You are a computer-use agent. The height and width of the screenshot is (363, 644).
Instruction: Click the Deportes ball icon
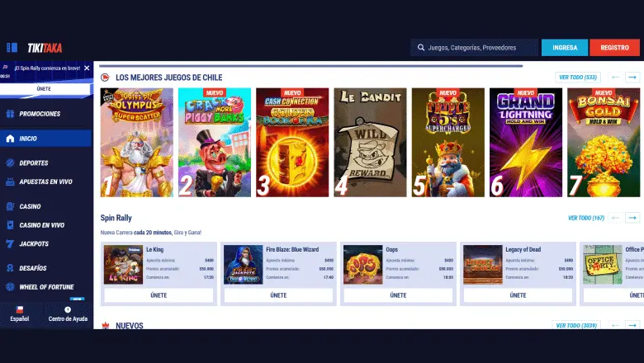click(10, 163)
